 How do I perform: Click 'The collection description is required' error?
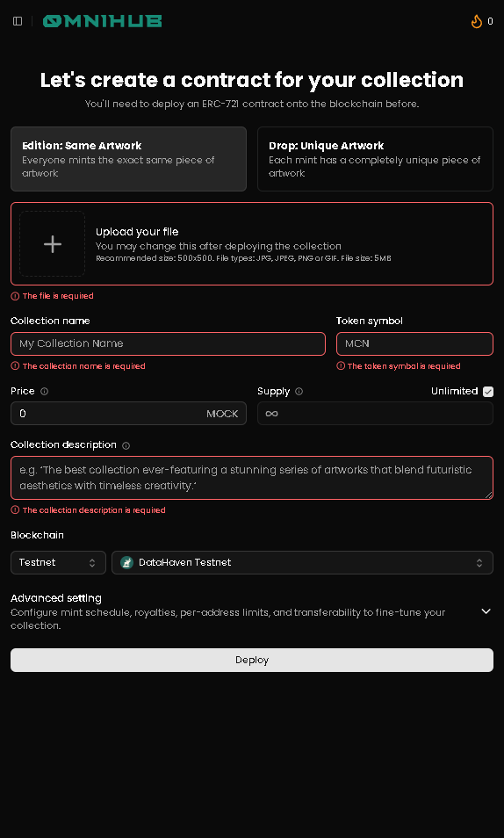[94, 509]
